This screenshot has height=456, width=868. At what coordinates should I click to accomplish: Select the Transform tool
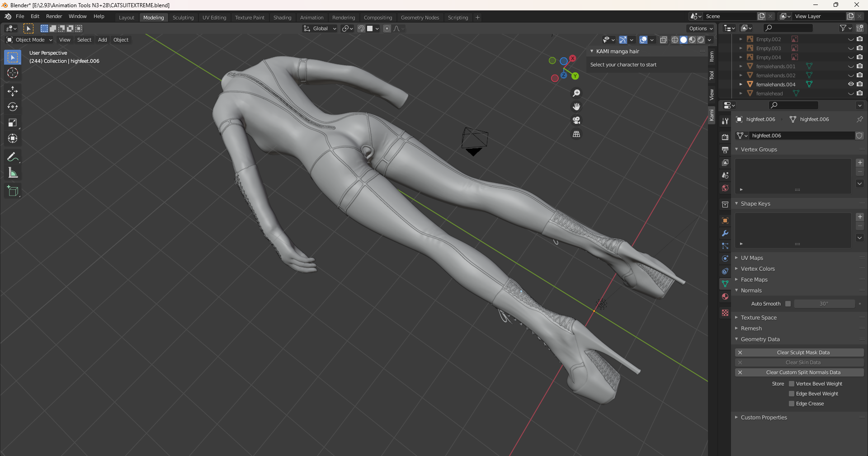click(13, 139)
